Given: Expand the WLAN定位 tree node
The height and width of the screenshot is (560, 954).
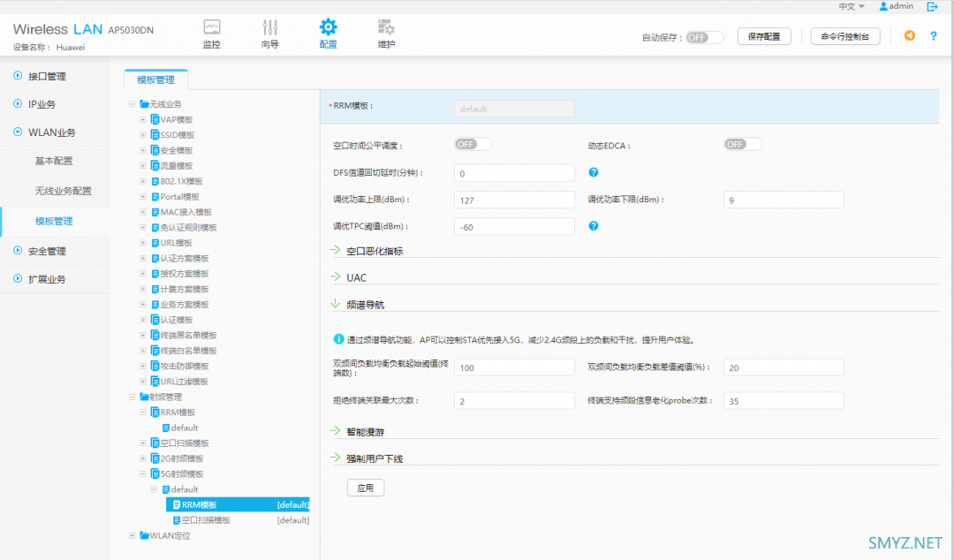Looking at the screenshot, I should [132, 535].
